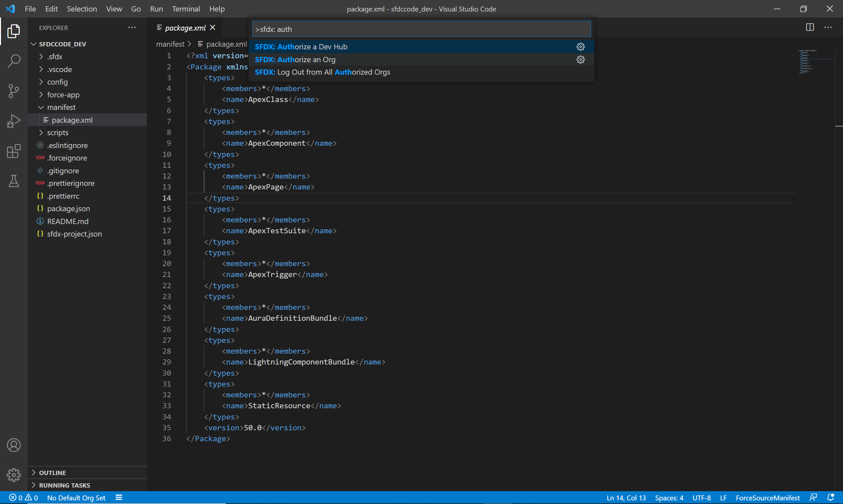Viewport: 843px width, 504px height.
Task: Open the Search view in activity bar
Action: pyautogui.click(x=14, y=61)
